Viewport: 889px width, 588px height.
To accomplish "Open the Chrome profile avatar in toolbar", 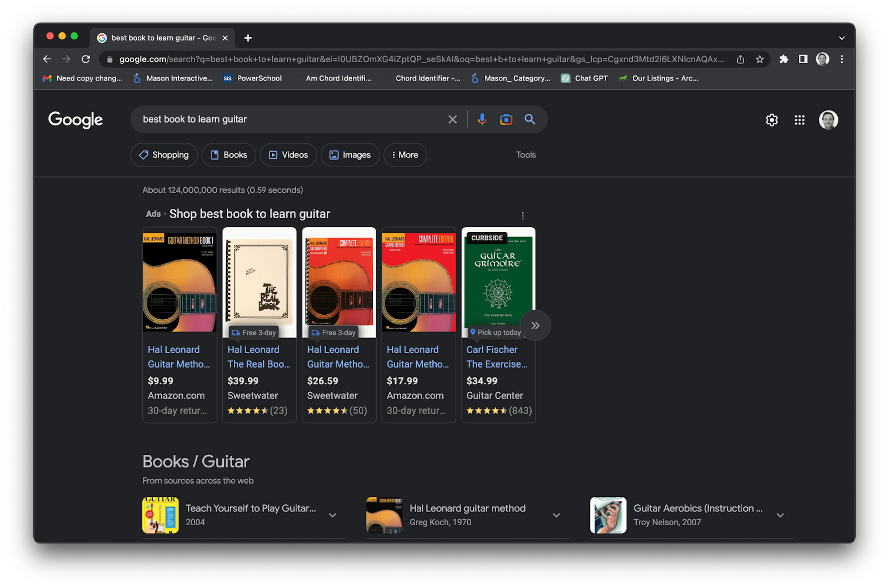I will 822,59.
